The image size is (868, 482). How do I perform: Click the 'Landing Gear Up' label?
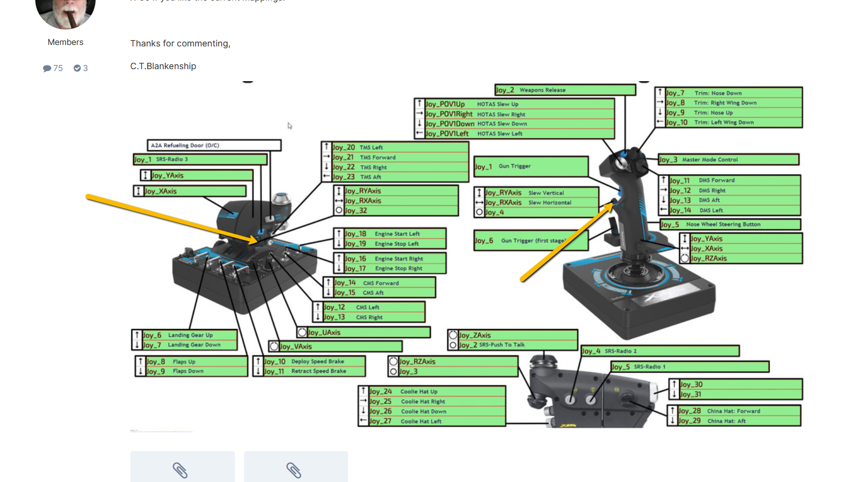tap(190, 335)
